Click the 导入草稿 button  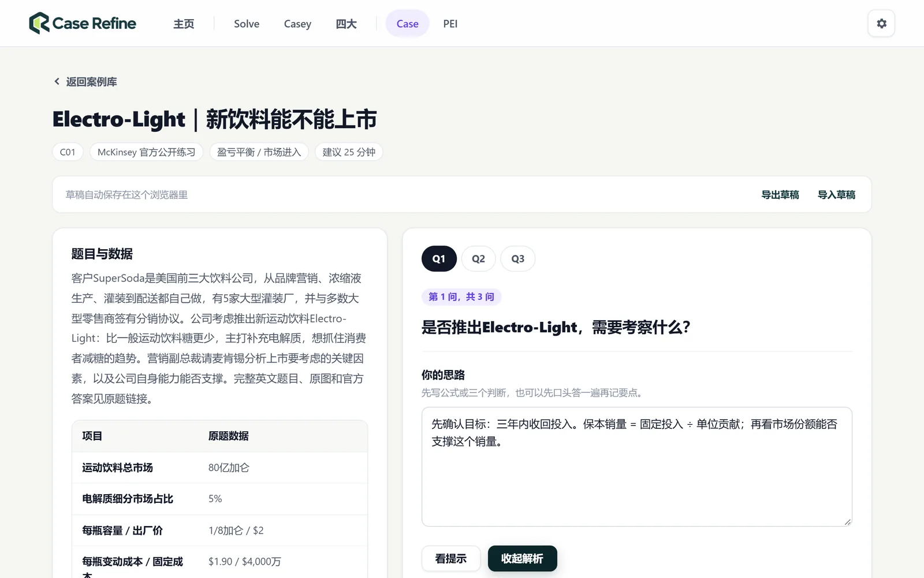836,195
